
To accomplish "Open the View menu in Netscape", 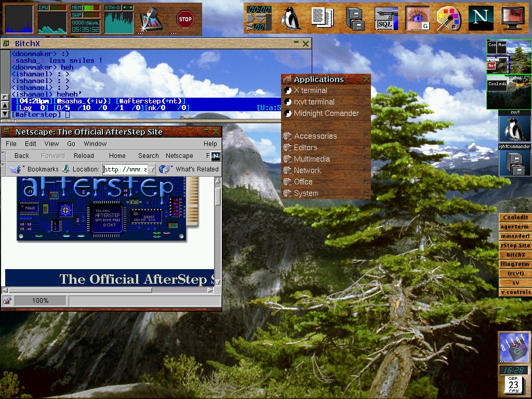I will pos(51,143).
